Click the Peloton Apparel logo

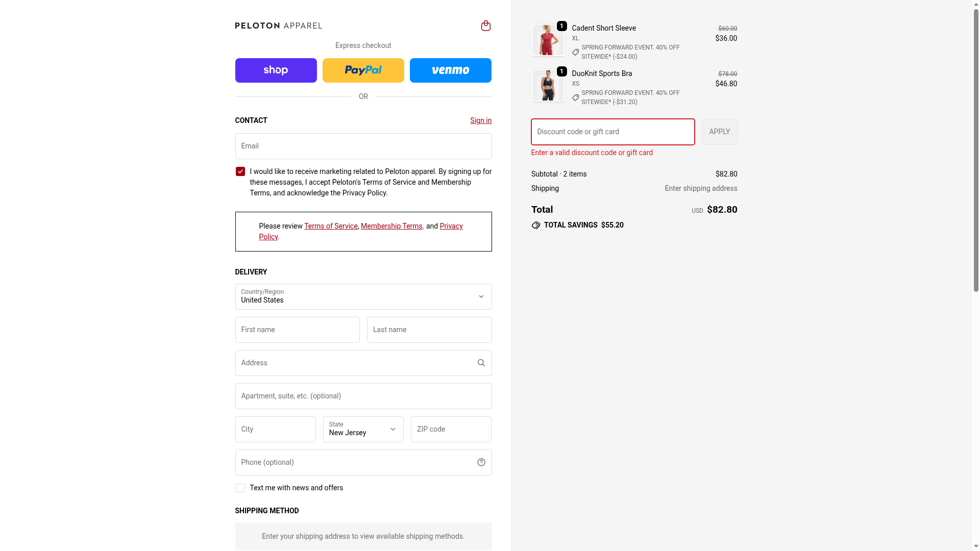(278, 26)
